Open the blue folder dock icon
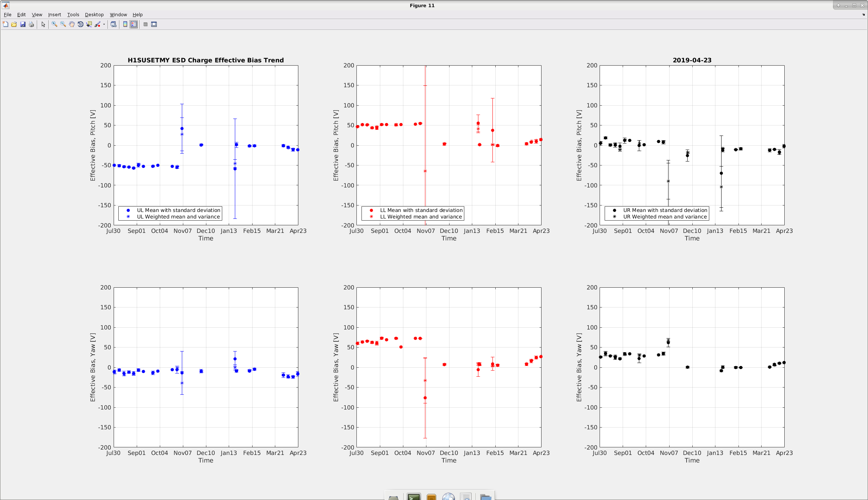The image size is (868, 500). coord(486,497)
